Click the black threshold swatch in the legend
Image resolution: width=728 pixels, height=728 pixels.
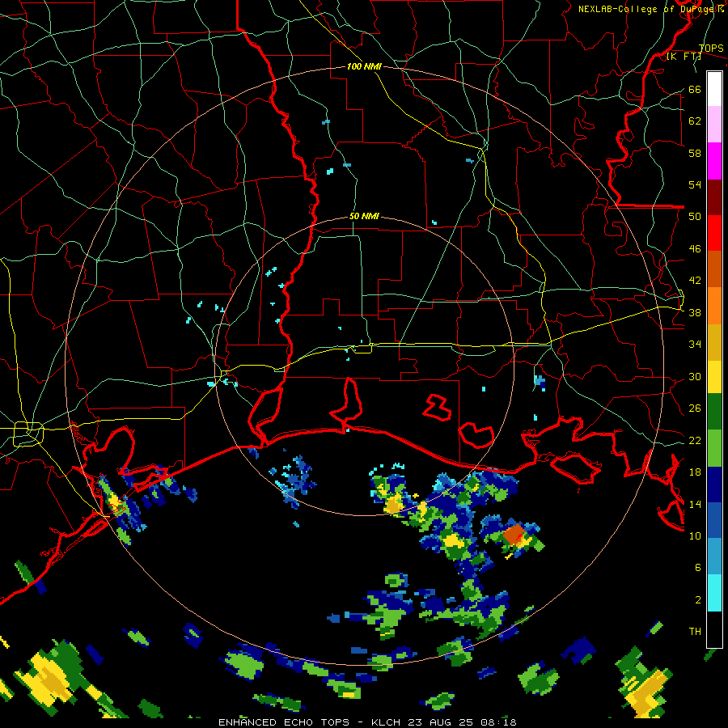[x=714, y=629]
